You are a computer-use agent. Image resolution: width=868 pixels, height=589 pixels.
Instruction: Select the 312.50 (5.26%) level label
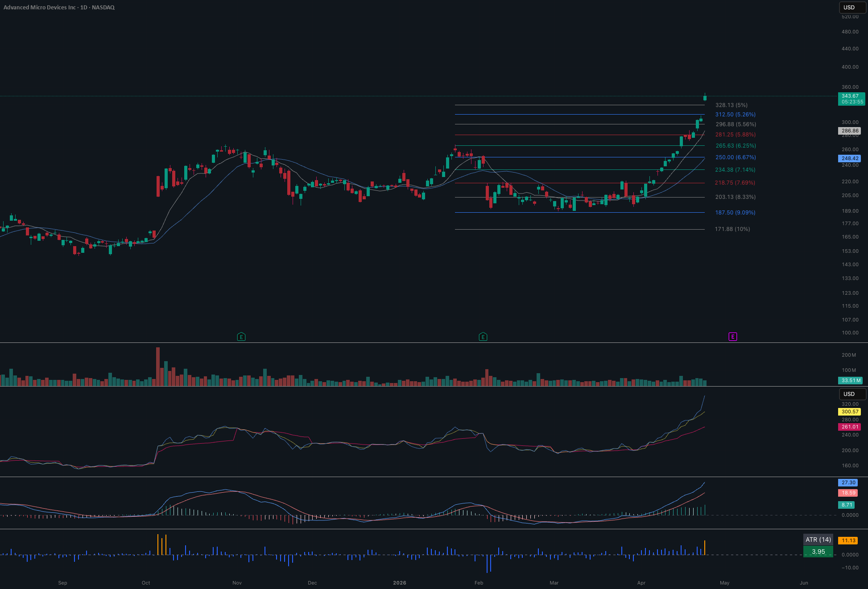pos(736,115)
